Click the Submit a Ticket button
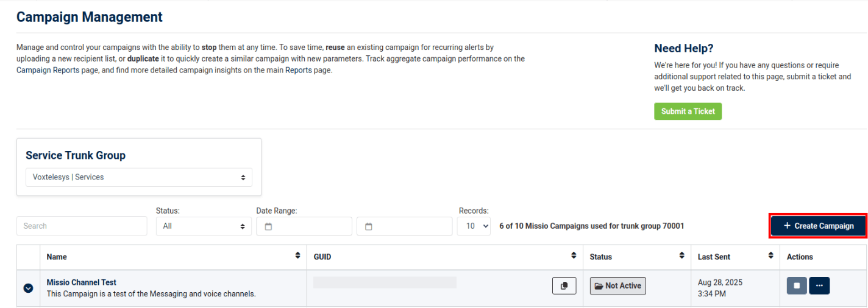This screenshot has width=868, height=308. [688, 111]
